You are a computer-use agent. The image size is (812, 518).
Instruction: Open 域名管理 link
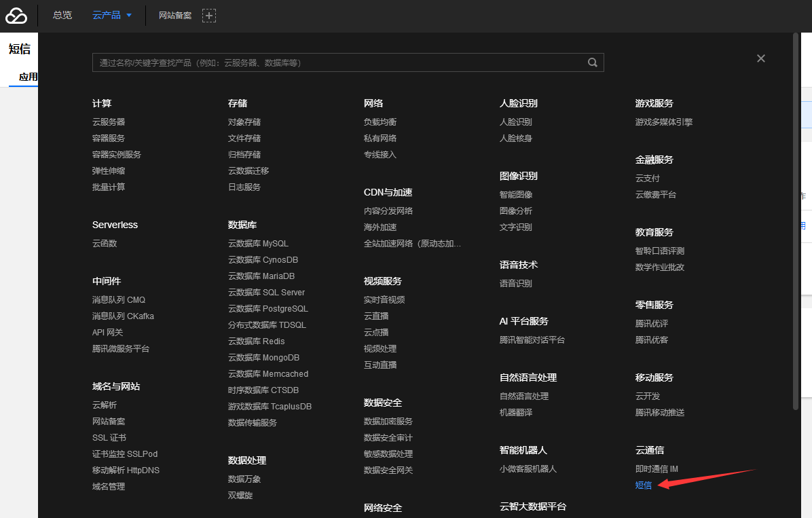point(109,486)
